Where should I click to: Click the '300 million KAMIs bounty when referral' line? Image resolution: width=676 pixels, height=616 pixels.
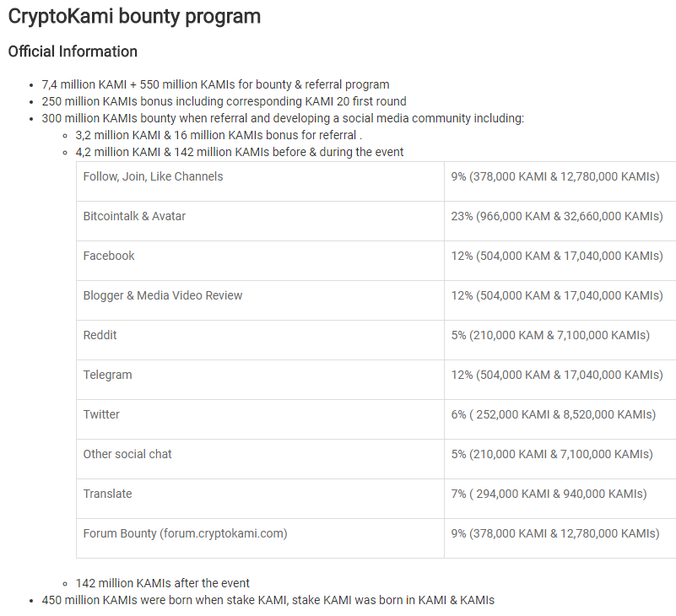click(283, 118)
